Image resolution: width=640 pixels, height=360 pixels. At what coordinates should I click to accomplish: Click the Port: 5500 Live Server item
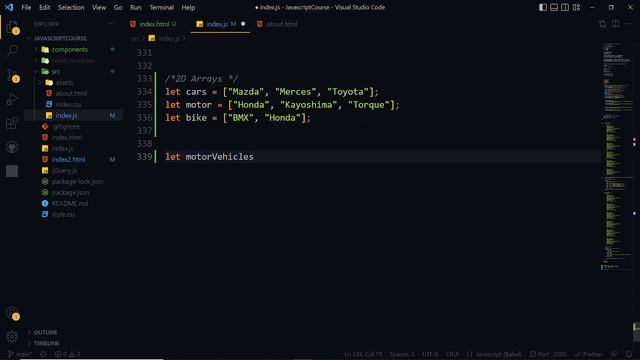pos(548,354)
